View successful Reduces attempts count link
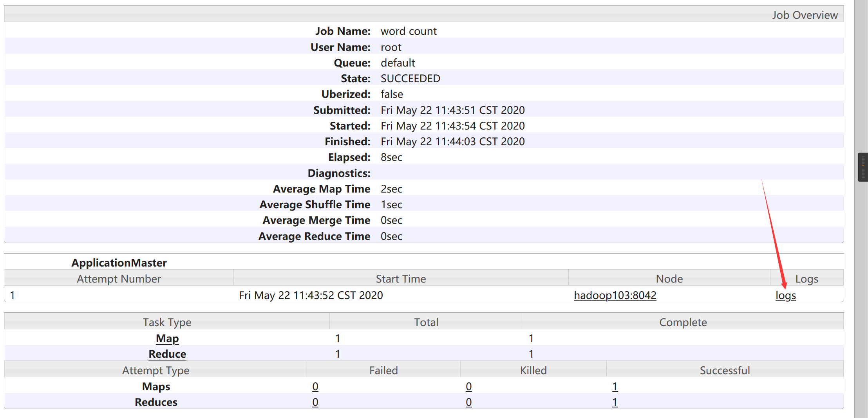Viewport: 868px width, 418px height. coord(615,402)
